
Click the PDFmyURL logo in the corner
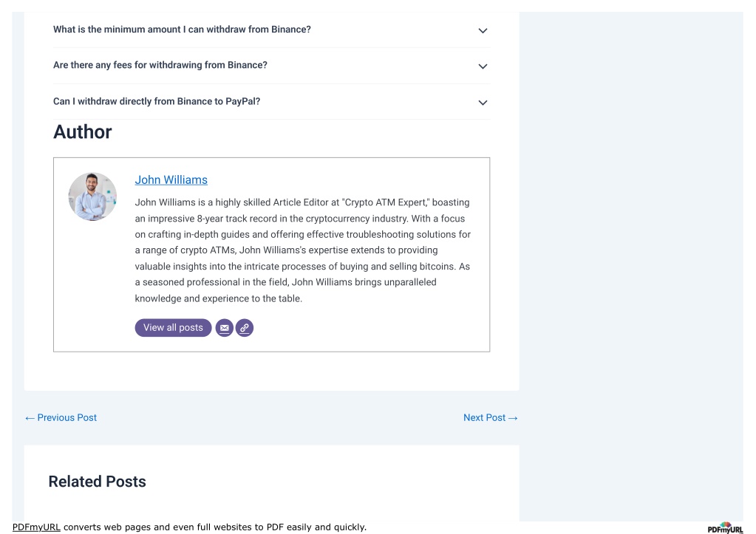pyautogui.click(x=725, y=528)
